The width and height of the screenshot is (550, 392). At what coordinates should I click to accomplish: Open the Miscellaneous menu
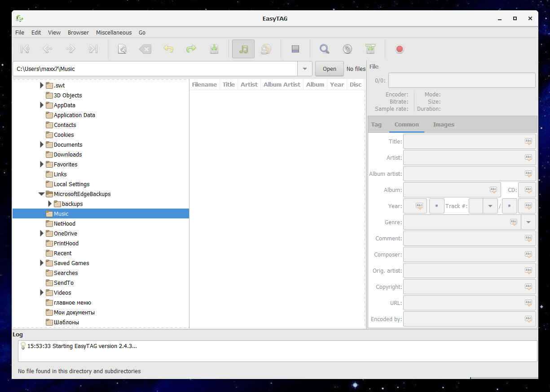pos(114,32)
